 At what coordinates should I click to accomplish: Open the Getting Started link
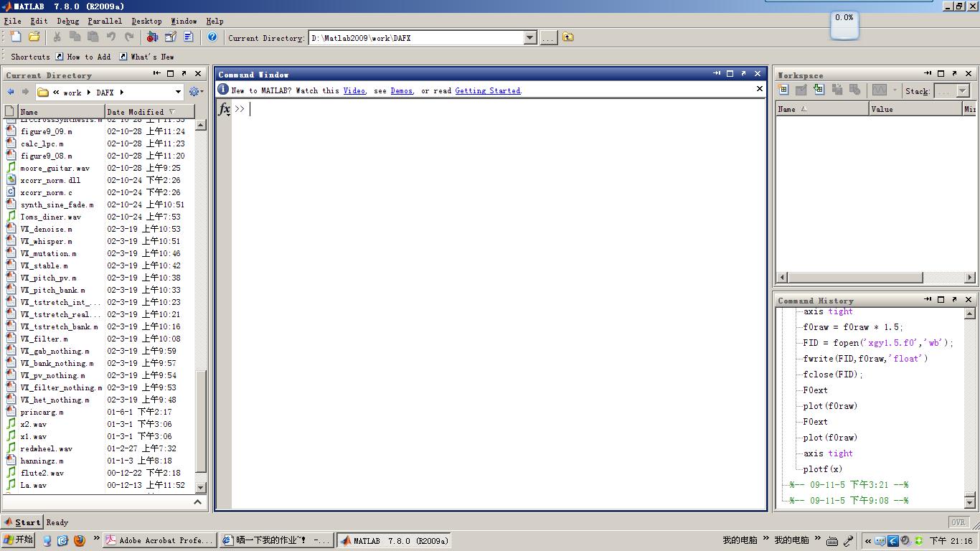[x=488, y=90]
